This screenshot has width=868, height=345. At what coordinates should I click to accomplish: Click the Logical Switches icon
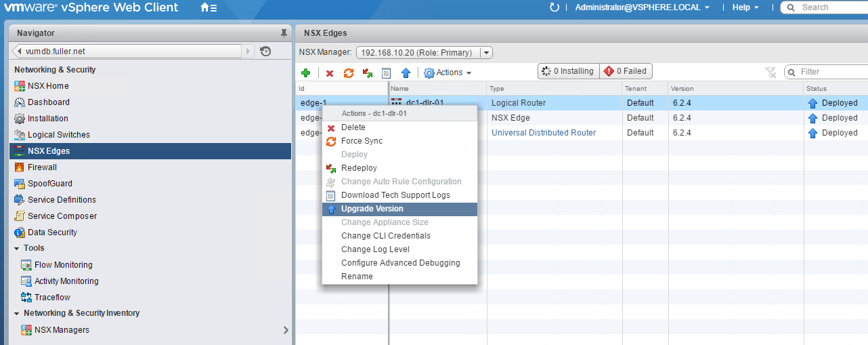(x=20, y=135)
